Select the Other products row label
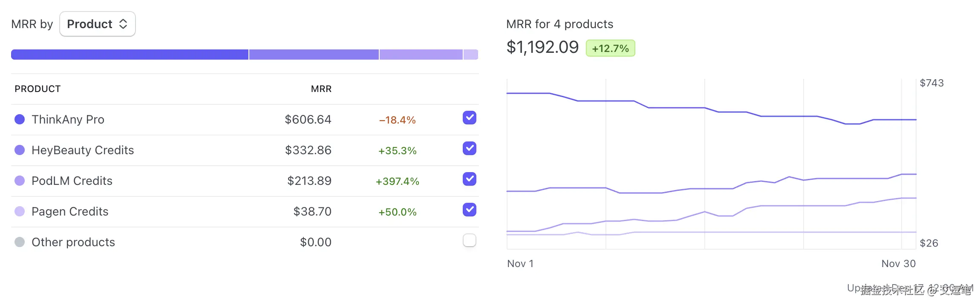 pyautogui.click(x=73, y=242)
